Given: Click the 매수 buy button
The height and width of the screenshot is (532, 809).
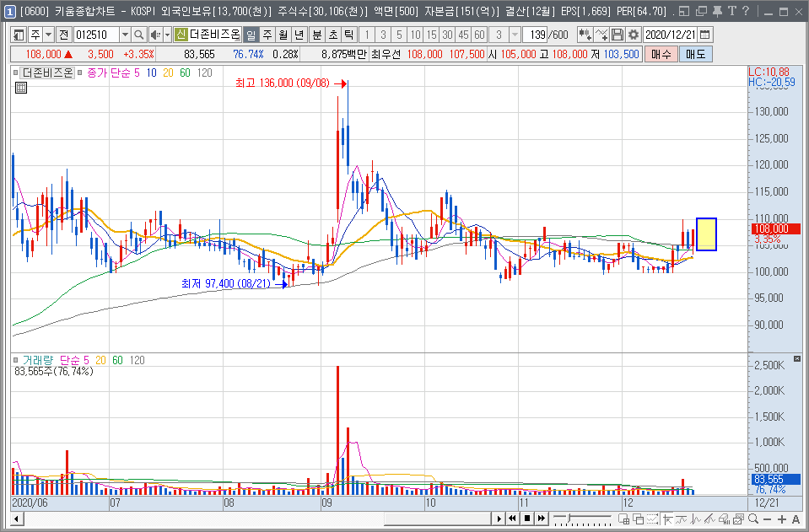Looking at the screenshot, I should 661,54.
